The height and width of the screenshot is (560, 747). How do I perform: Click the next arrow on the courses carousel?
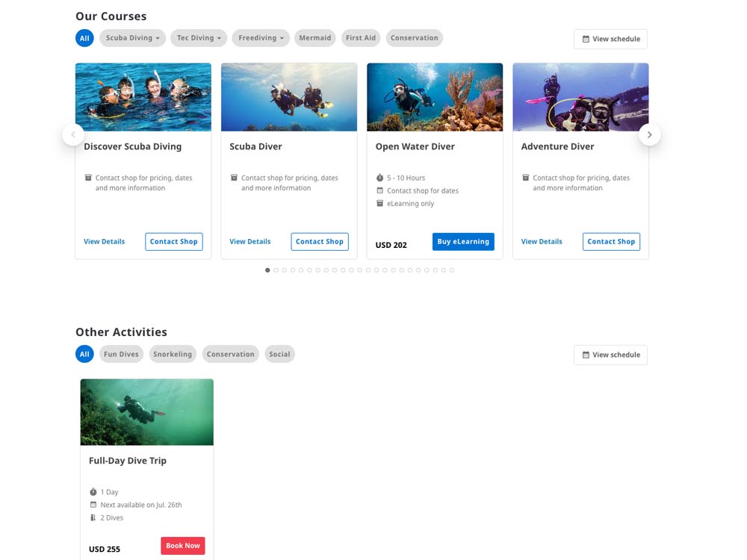coord(649,134)
